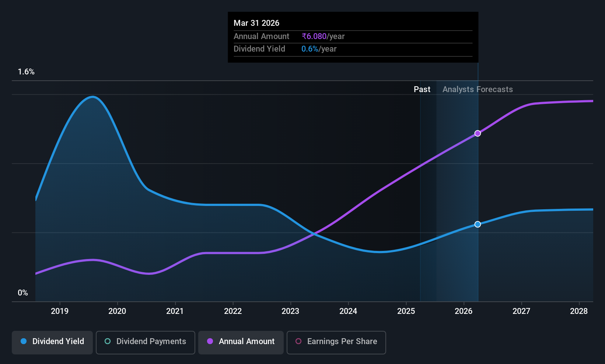Toggle the Annual Amount legend button
The height and width of the screenshot is (364, 605).
(241, 342)
